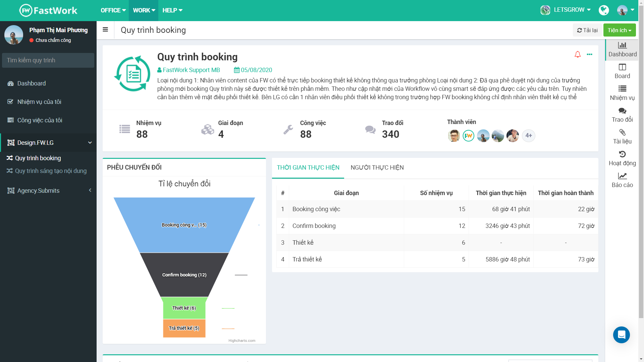Image resolution: width=644 pixels, height=362 pixels.
Task: Switch to NGƯỜI THỰC HIỆN tab
Action: pyautogui.click(x=377, y=167)
